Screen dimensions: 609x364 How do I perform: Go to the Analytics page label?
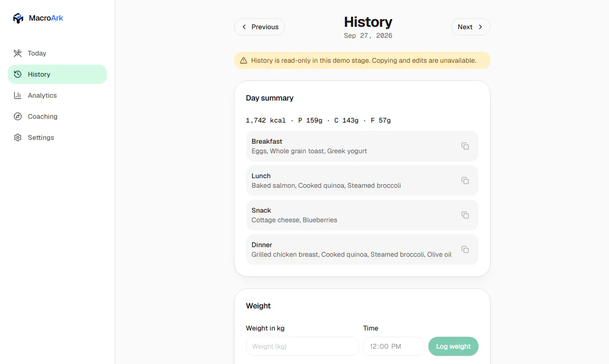tap(42, 95)
